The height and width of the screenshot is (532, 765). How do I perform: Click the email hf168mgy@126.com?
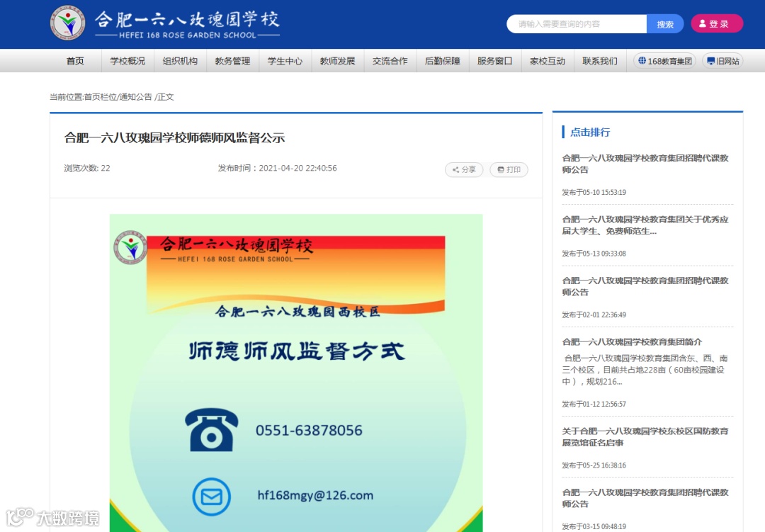coord(315,495)
